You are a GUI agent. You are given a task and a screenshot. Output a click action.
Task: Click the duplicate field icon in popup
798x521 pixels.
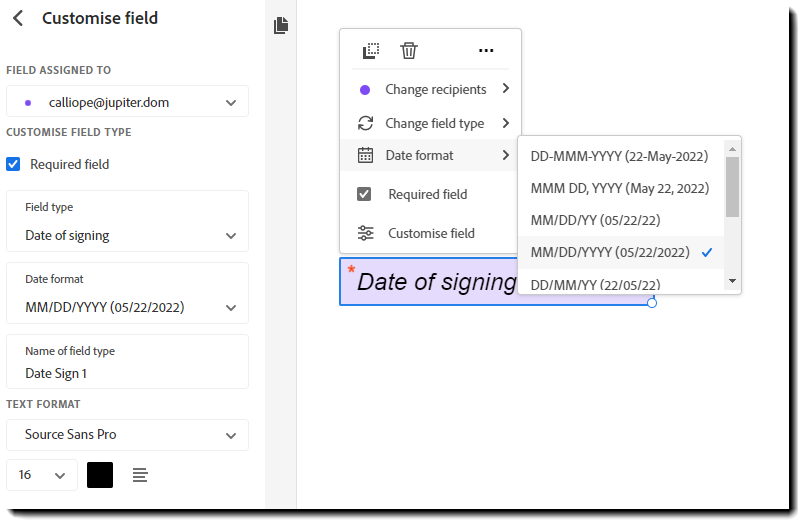point(371,50)
